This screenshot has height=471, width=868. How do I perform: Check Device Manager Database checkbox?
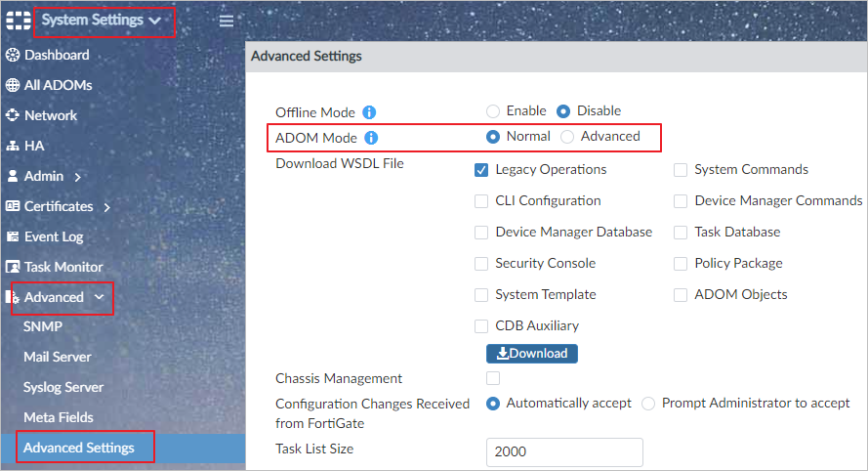tap(481, 233)
